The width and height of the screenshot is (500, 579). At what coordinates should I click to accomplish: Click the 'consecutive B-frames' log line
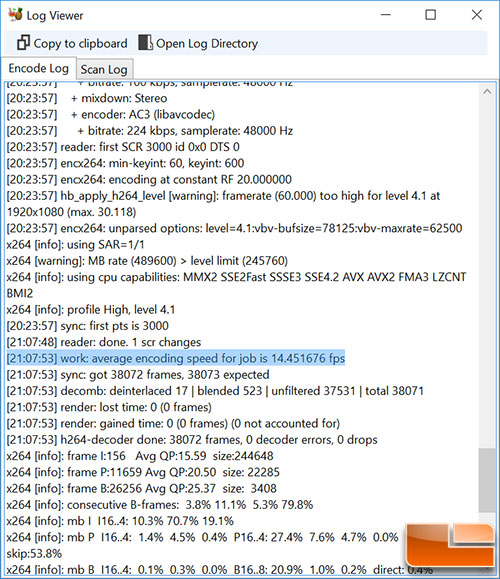tap(160, 505)
